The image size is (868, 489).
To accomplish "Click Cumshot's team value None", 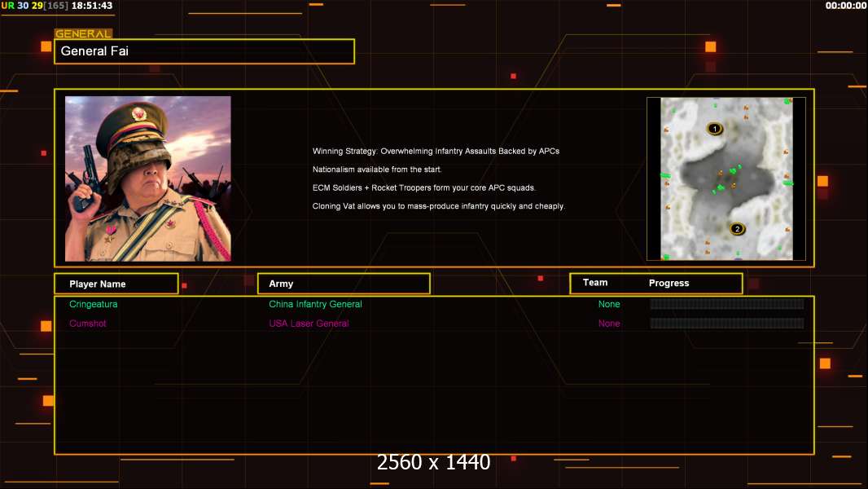I will (x=609, y=324).
